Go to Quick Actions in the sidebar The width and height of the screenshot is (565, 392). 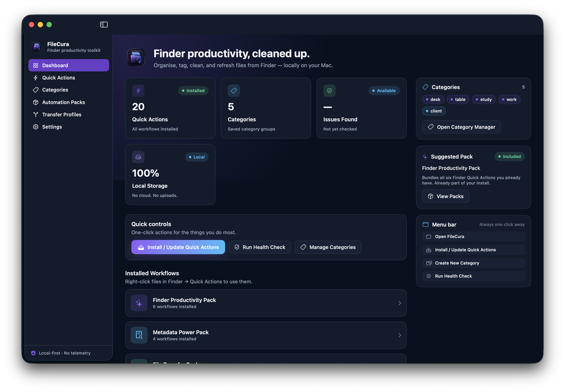click(x=69, y=78)
